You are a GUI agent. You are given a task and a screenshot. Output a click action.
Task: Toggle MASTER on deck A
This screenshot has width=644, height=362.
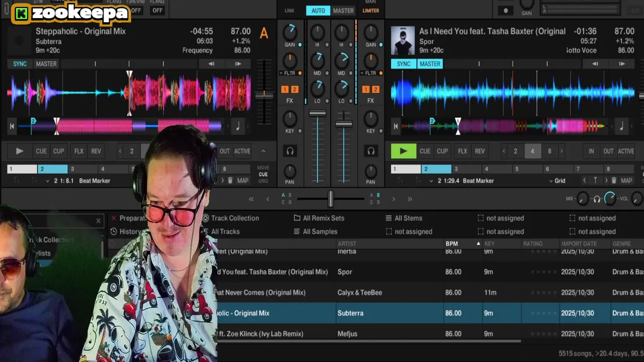tap(46, 64)
